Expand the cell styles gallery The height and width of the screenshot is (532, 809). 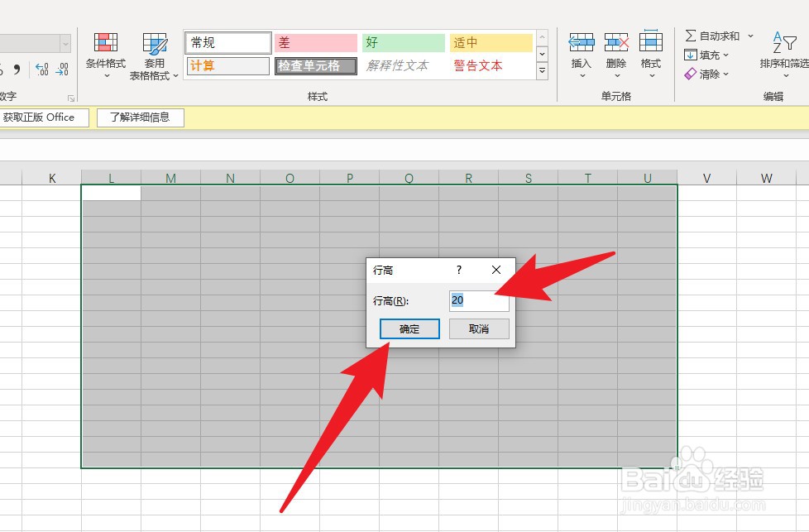(x=543, y=70)
